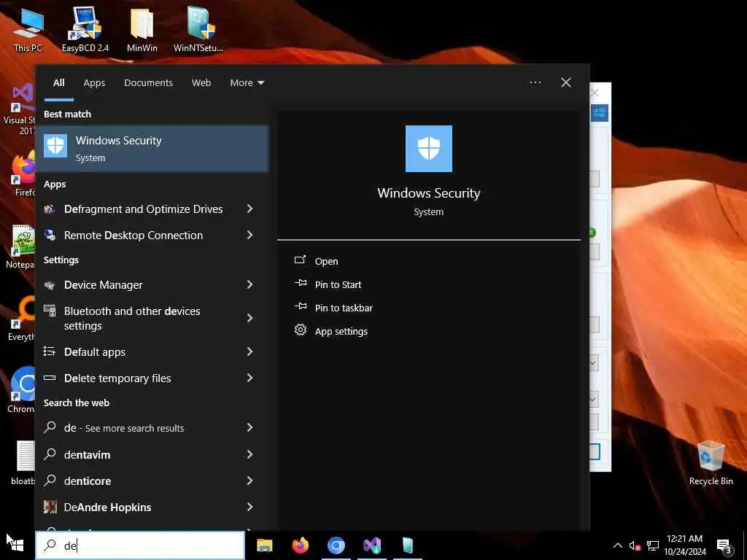Click the Defragment and Optimize Drives icon
The width and height of the screenshot is (747, 560).
tap(50, 209)
